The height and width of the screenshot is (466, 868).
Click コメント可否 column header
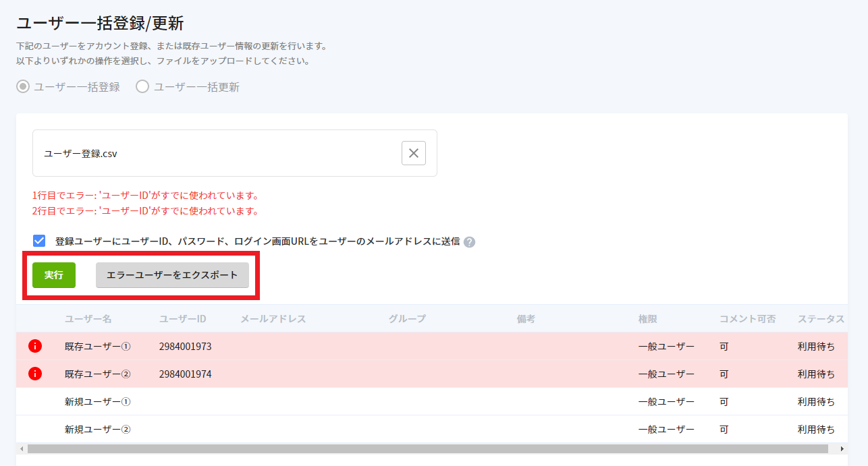click(748, 319)
